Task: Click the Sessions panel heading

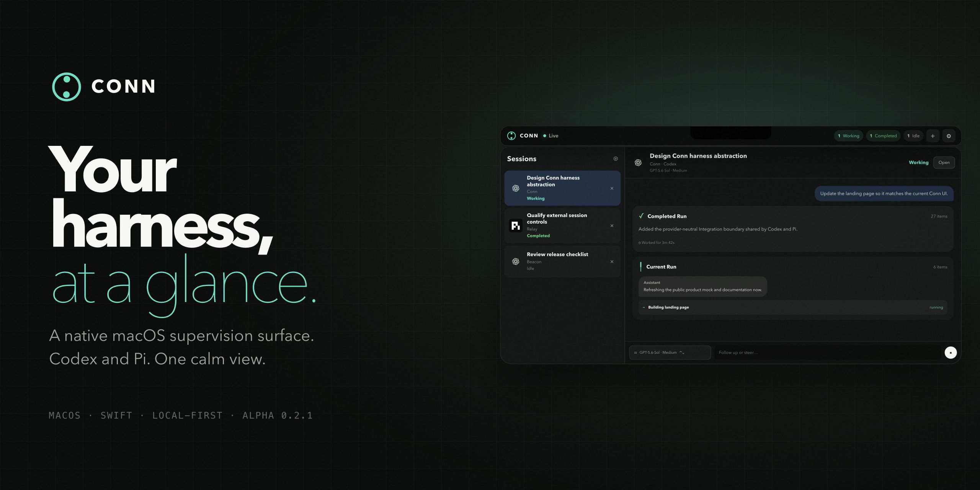Action: 522,159
